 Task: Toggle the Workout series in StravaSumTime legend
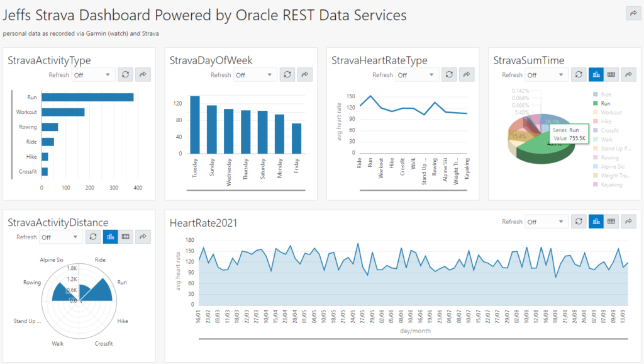click(608, 113)
